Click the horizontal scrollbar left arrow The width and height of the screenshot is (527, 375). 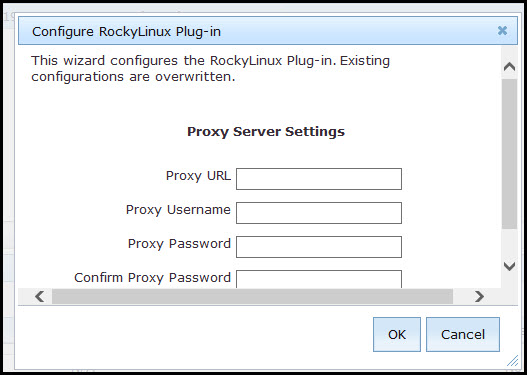(39, 296)
